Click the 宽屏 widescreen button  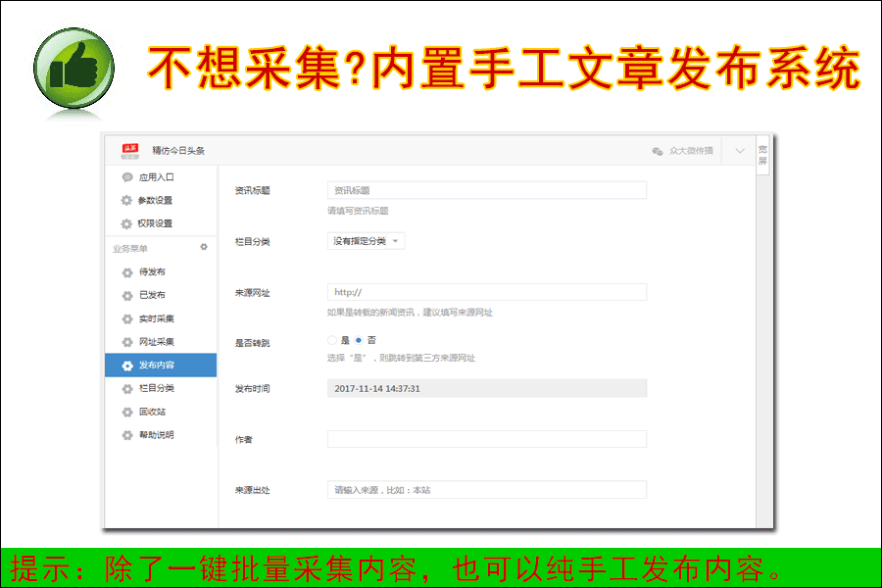click(762, 155)
